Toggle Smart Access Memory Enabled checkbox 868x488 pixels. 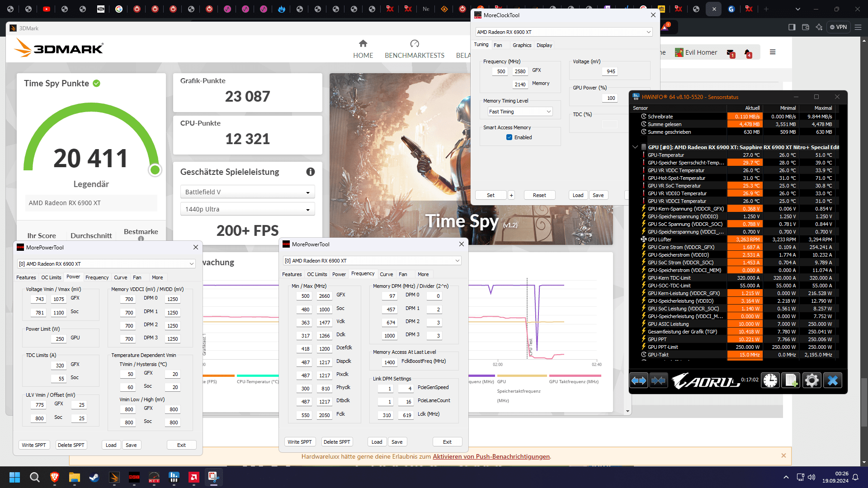coord(509,137)
